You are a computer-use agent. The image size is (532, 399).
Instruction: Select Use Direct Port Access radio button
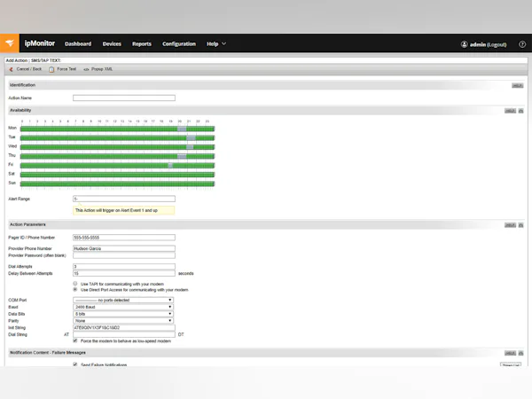75,289
